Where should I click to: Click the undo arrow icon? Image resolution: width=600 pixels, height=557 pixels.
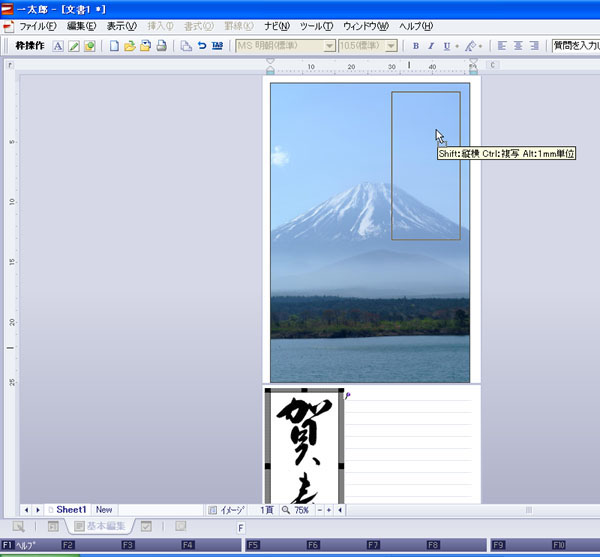pos(202,46)
